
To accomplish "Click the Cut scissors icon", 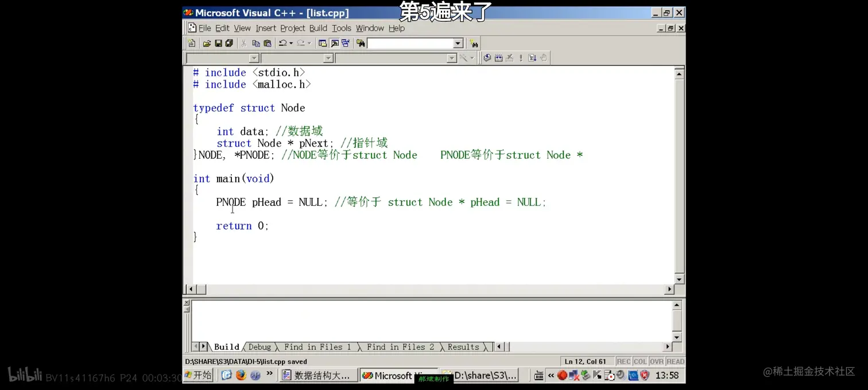I will point(243,43).
